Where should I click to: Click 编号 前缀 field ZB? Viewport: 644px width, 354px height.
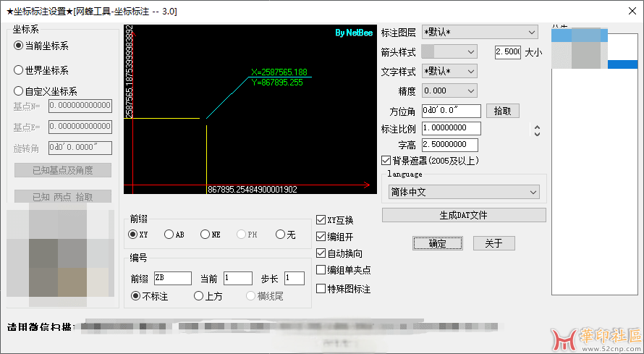pos(173,278)
